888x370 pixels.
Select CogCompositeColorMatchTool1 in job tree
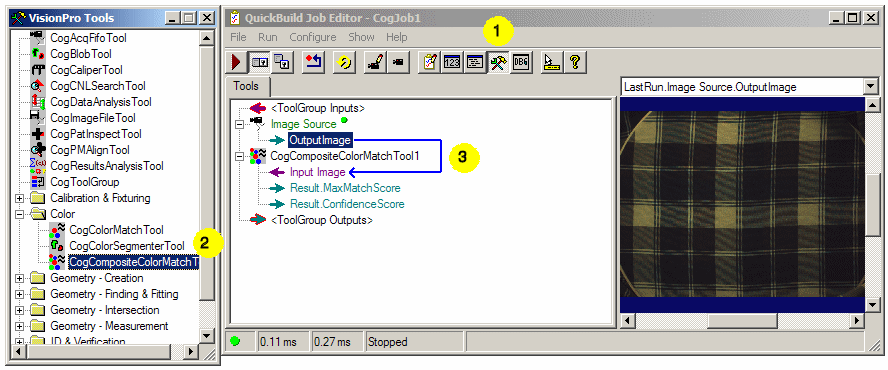[x=345, y=155]
